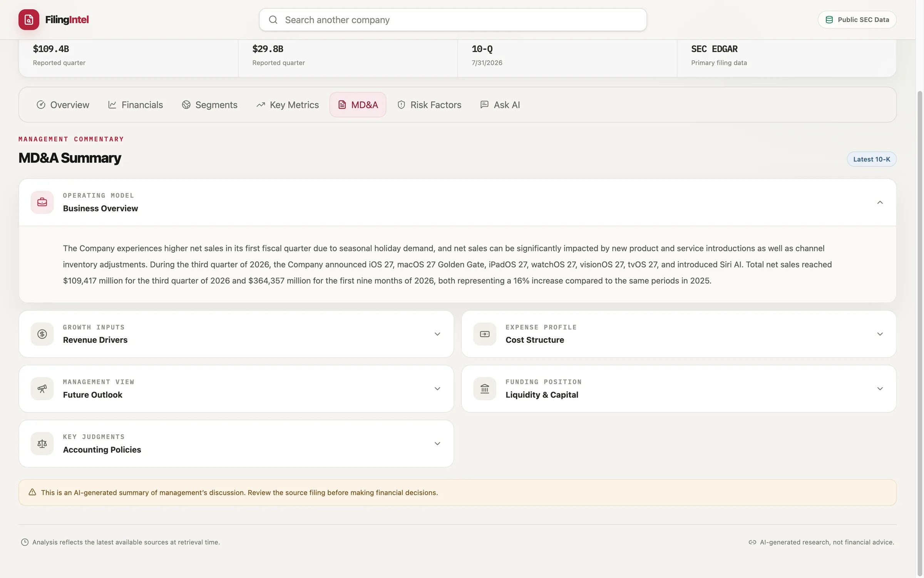Select the Key Metrics tab
Screen dimensions: 924x578
point(288,105)
